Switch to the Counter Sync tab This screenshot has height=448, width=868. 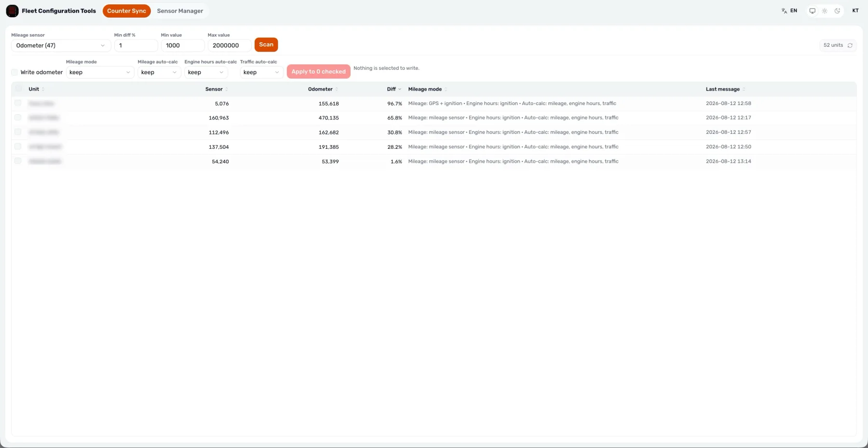126,11
